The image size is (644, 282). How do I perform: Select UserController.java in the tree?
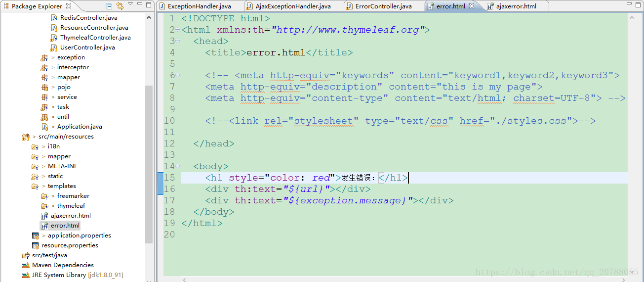click(x=87, y=47)
